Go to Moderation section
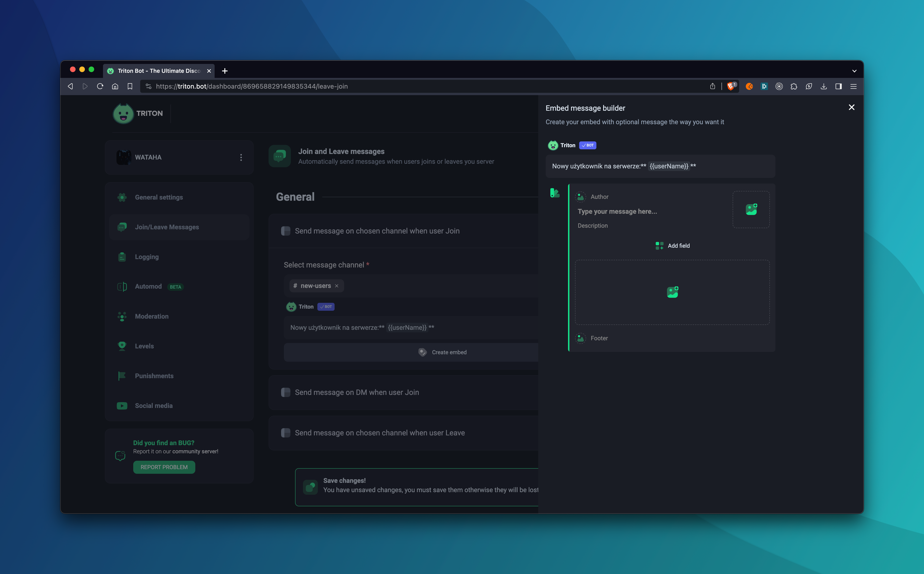 [151, 316]
